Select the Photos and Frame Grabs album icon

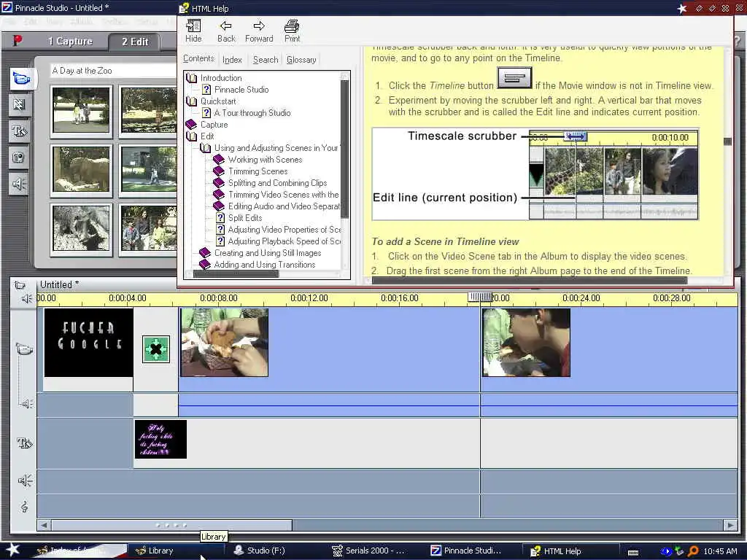coord(19,157)
